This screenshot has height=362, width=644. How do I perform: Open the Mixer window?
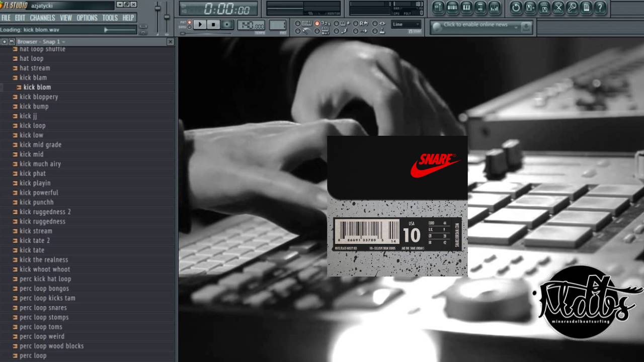(495, 8)
